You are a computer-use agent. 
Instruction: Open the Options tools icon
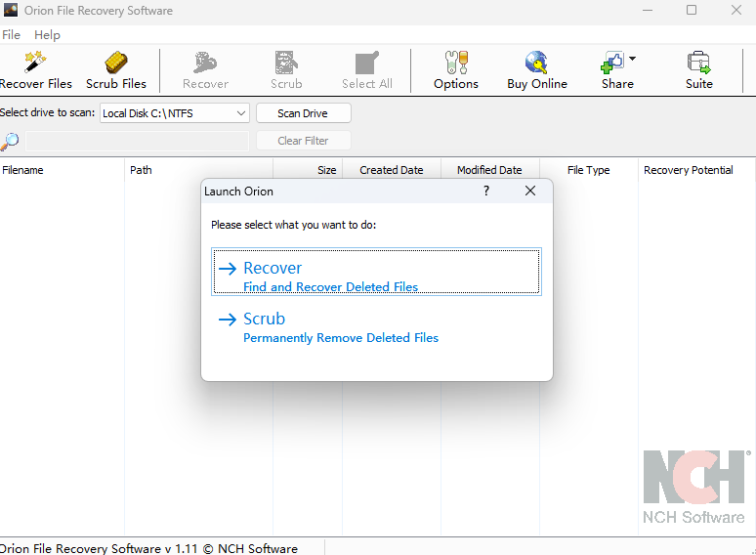pos(456,63)
